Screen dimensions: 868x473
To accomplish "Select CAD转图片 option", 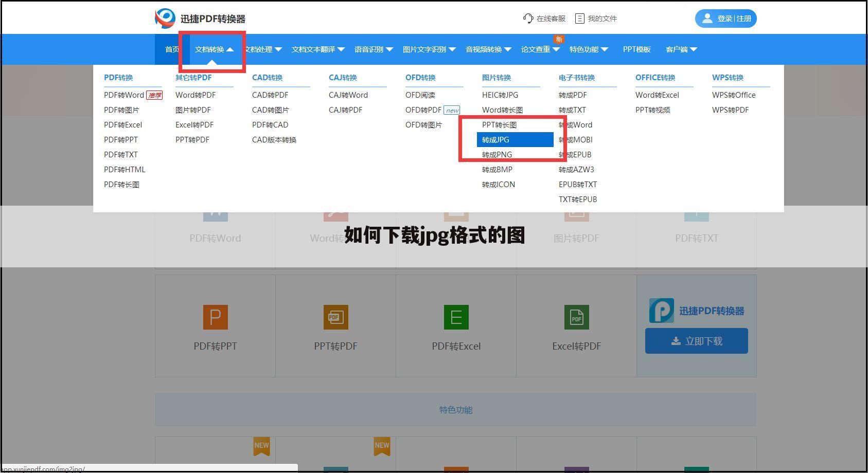I will pyautogui.click(x=271, y=110).
